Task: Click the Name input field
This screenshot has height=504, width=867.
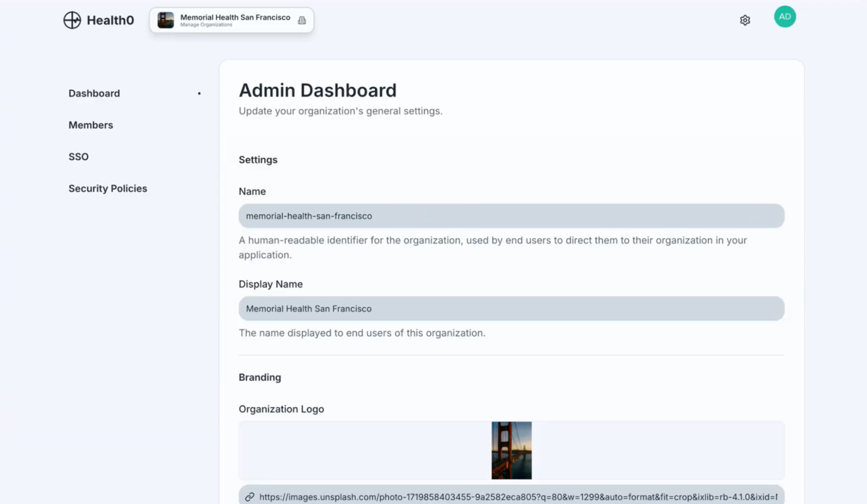Action: (x=511, y=215)
